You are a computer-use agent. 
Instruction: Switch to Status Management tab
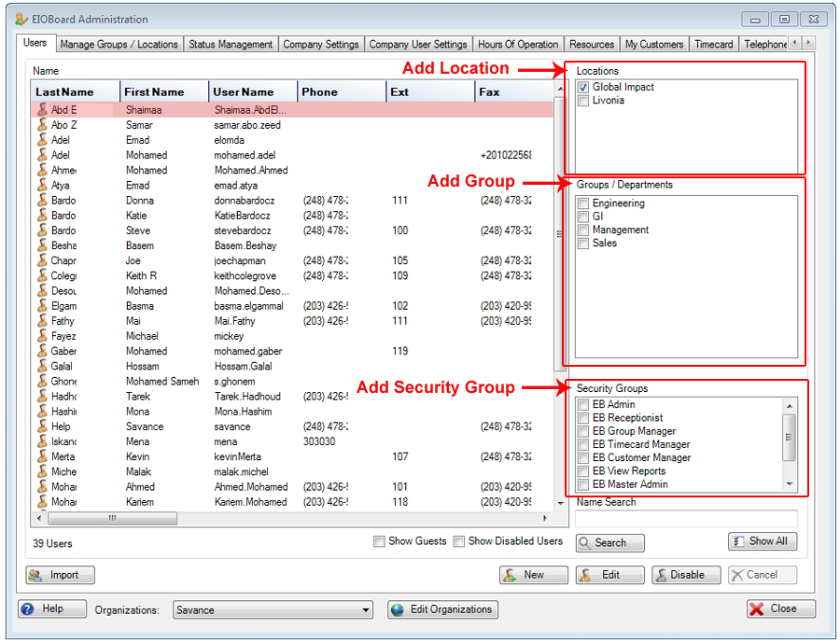pyautogui.click(x=231, y=44)
